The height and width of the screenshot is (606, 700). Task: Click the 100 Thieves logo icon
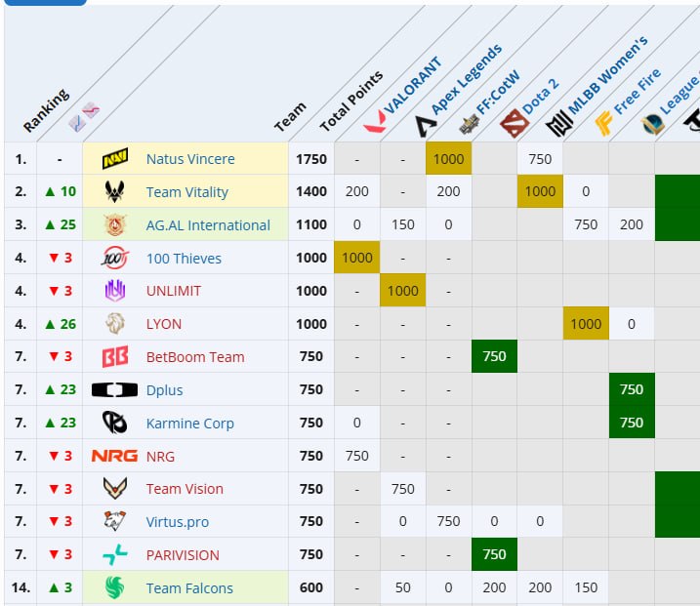pos(115,258)
